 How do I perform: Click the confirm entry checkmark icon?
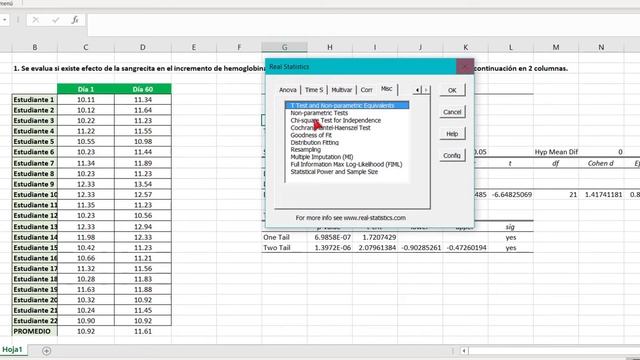(x=56, y=20)
